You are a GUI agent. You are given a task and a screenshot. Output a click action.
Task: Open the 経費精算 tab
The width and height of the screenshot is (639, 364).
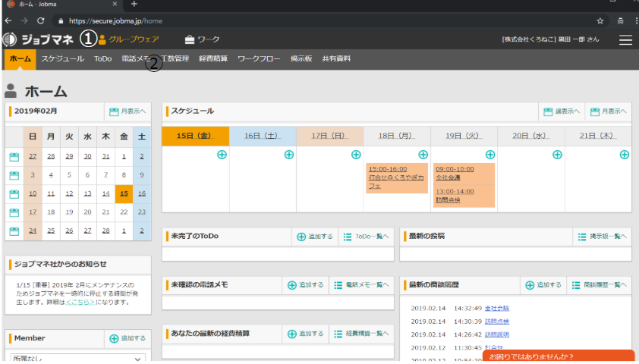coord(213,59)
